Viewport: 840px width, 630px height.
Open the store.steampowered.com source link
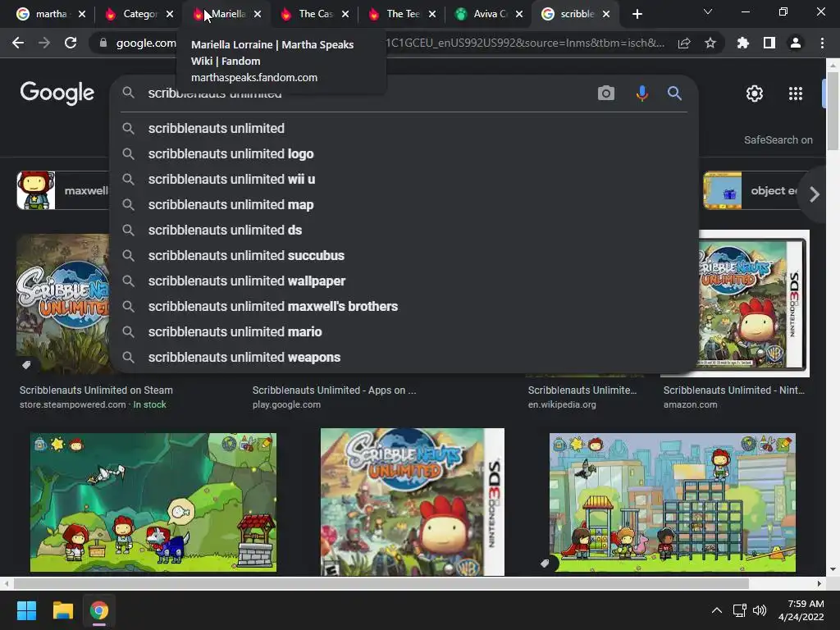point(73,404)
